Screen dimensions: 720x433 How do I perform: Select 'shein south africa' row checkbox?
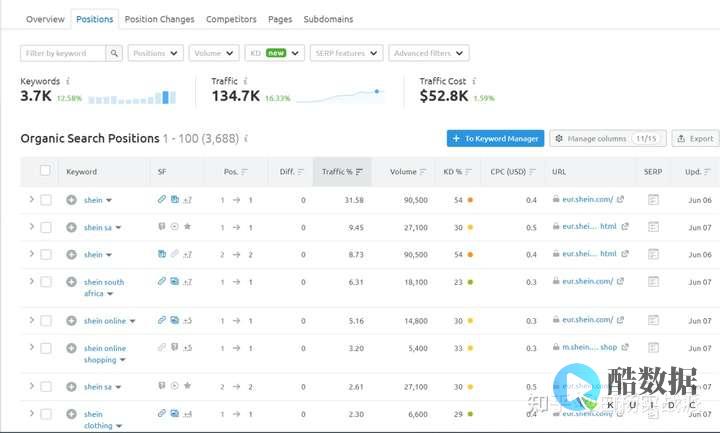coord(46,282)
